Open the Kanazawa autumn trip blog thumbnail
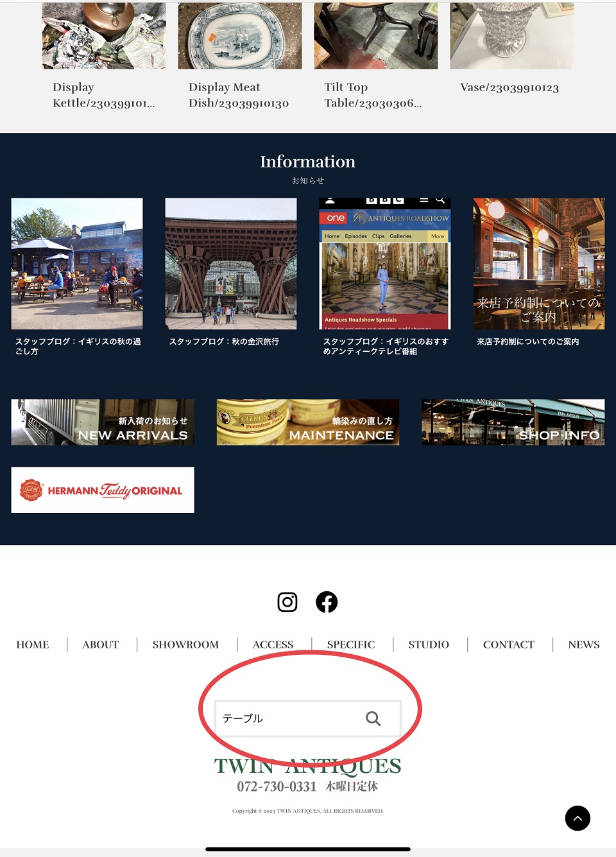This screenshot has height=857, width=616. click(231, 264)
